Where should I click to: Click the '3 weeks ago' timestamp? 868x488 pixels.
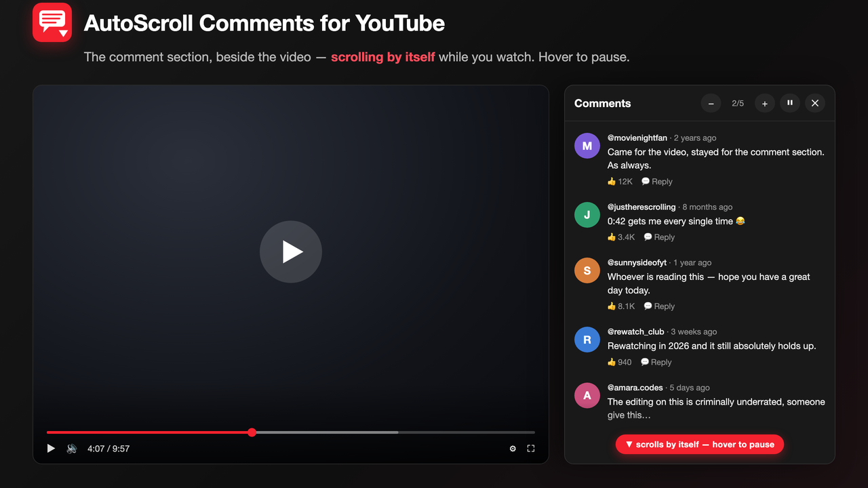(x=694, y=332)
